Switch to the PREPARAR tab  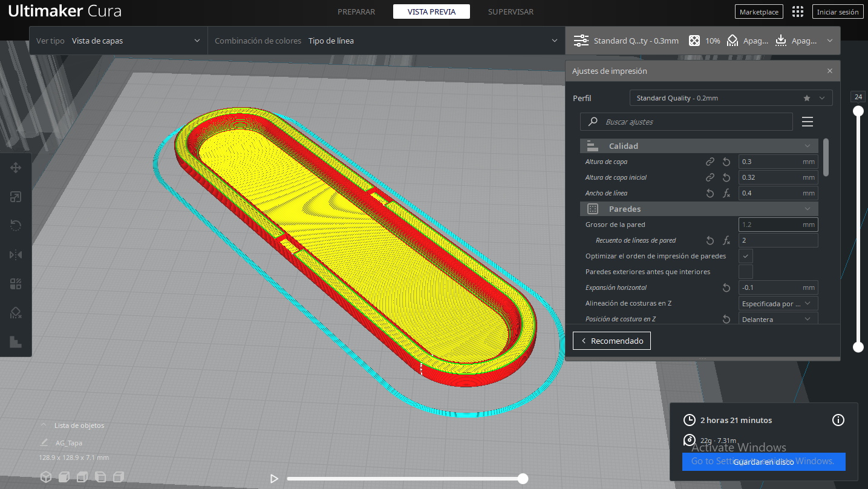tap(356, 11)
